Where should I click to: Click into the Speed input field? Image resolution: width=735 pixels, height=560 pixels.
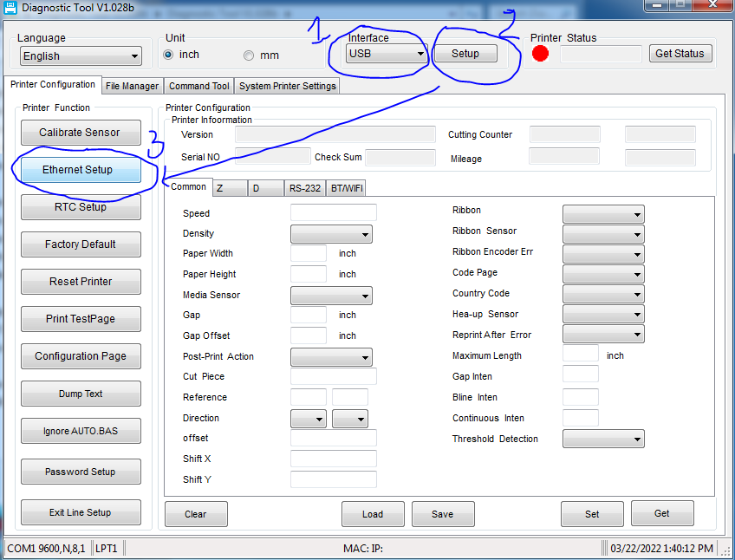pyautogui.click(x=333, y=213)
